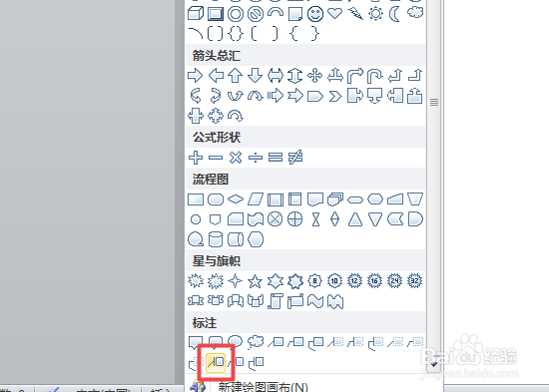Choose the flowchart extract triangle
The width and height of the screenshot is (549, 392).
pos(355,219)
